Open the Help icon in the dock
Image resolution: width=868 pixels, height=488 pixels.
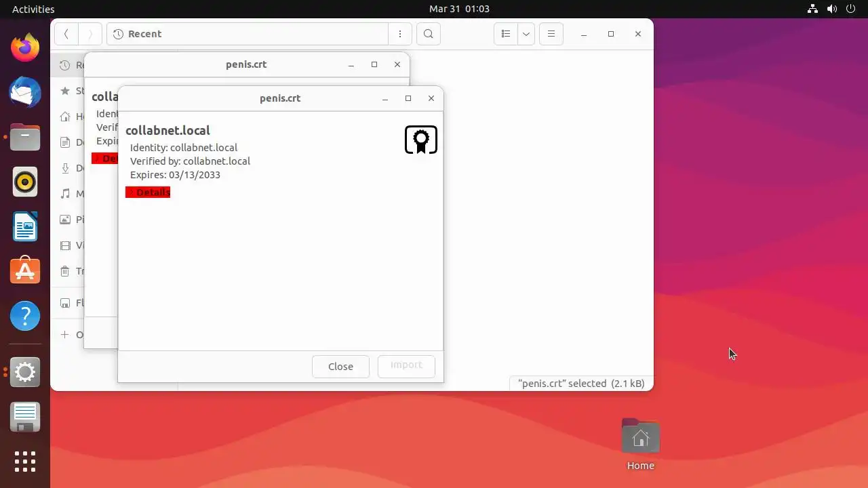click(25, 316)
